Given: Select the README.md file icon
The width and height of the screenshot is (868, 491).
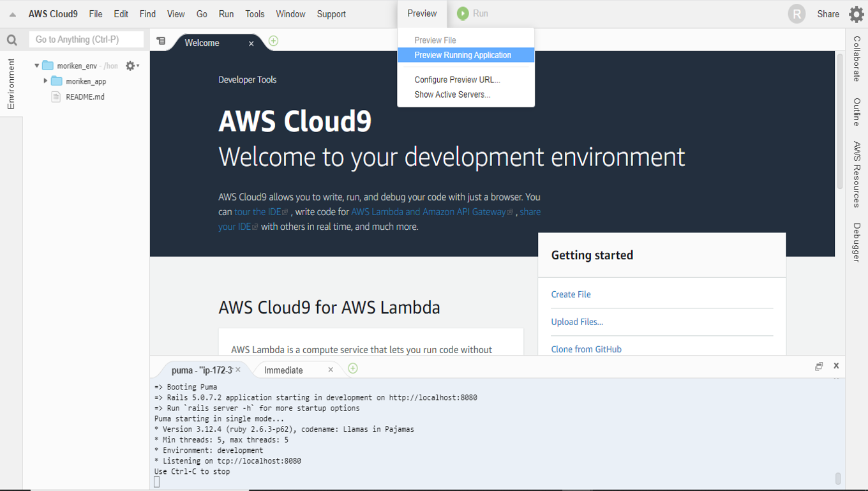Looking at the screenshot, I should coord(56,97).
